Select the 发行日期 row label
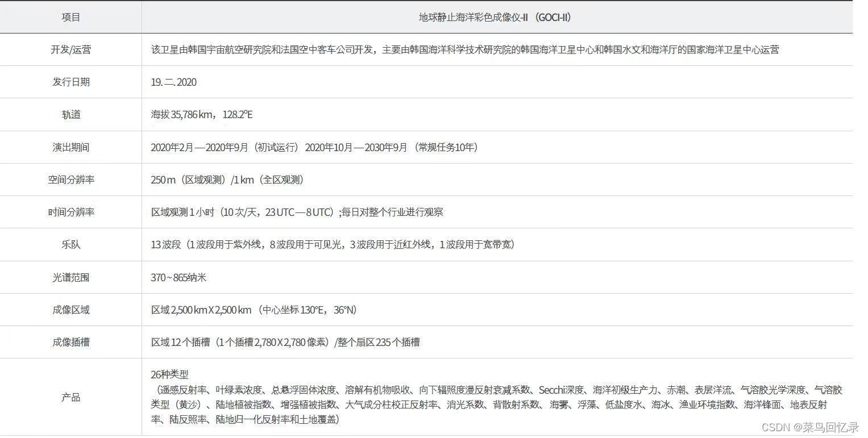This screenshot has height=438, width=868. coord(71,82)
